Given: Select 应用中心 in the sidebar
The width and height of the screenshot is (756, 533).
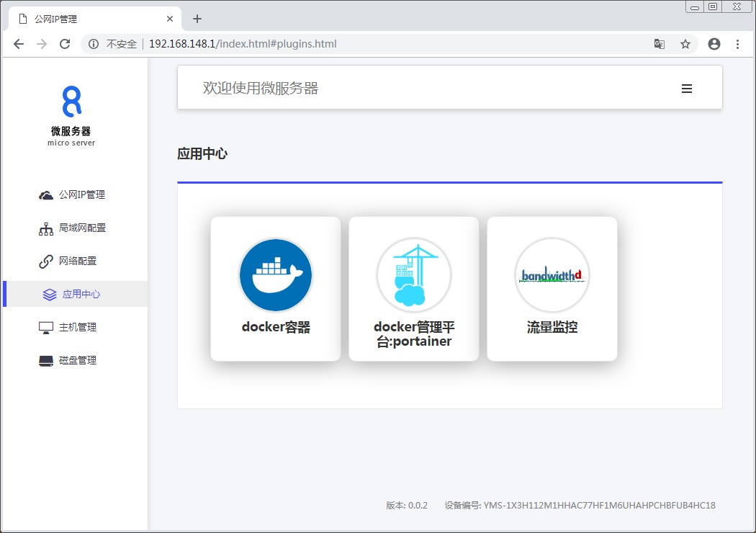Looking at the screenshot, I should click(81, 295).
